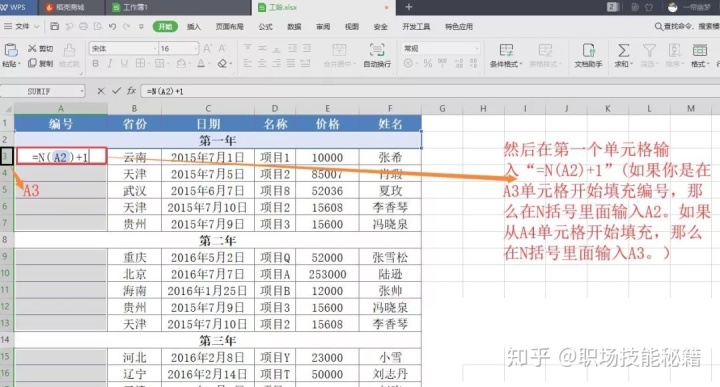Open the fill color picker
The height and width of the screenshot is (387, 720).
tap(182, 63)
